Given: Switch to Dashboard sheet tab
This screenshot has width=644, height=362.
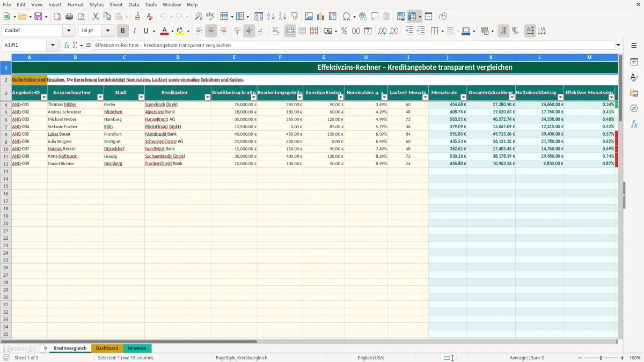Looking at the screenshot, I should click(x=107, y=349).
